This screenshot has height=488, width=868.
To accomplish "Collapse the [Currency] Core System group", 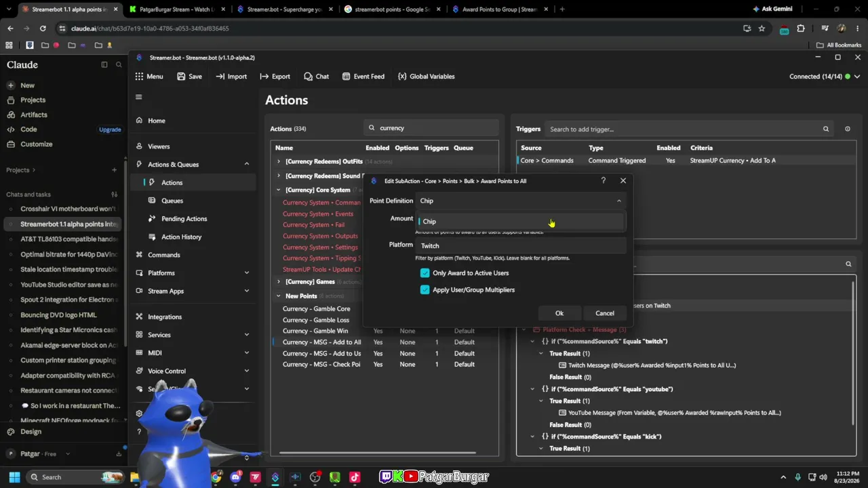I will pos(278,190).
